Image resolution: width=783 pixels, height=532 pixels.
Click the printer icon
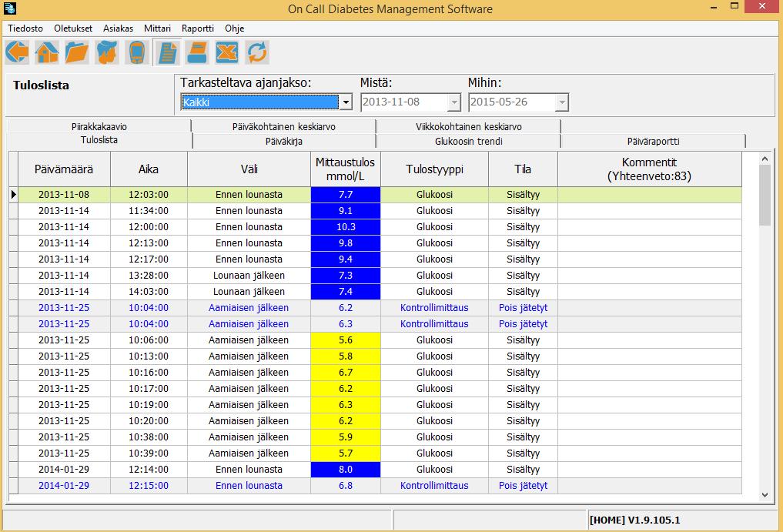click(197, 52)
